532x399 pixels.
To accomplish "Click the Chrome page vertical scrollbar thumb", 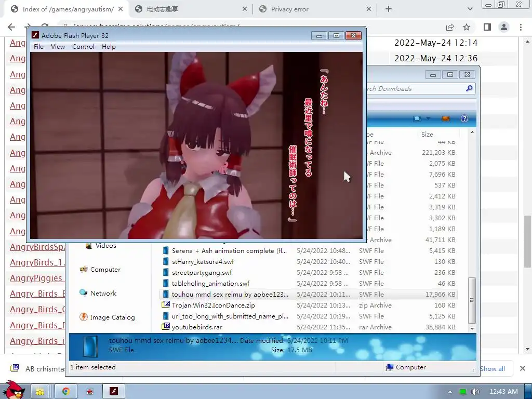I will click(x=527, y=242).
